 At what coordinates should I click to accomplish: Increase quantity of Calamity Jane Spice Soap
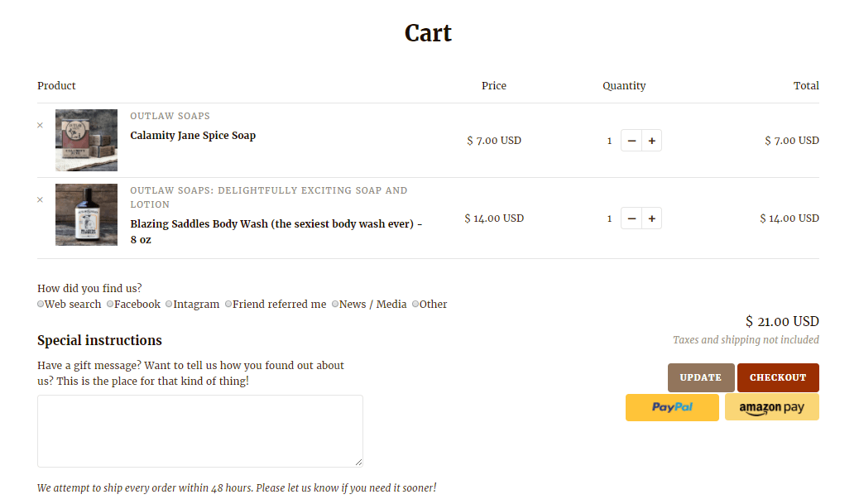[652, 141]
